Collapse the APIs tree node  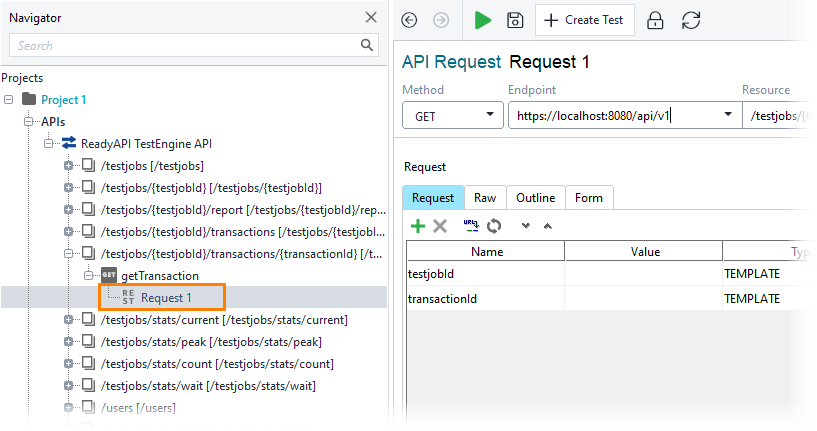[x=29, y=121]
